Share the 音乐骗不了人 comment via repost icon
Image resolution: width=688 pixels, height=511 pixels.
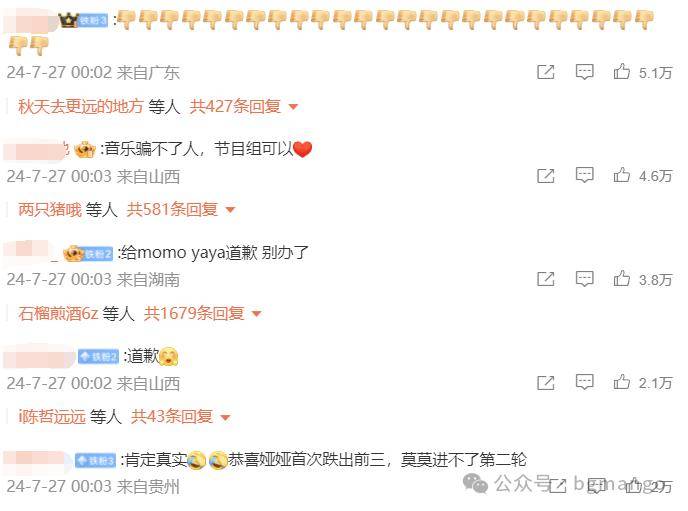click(546, 175)
